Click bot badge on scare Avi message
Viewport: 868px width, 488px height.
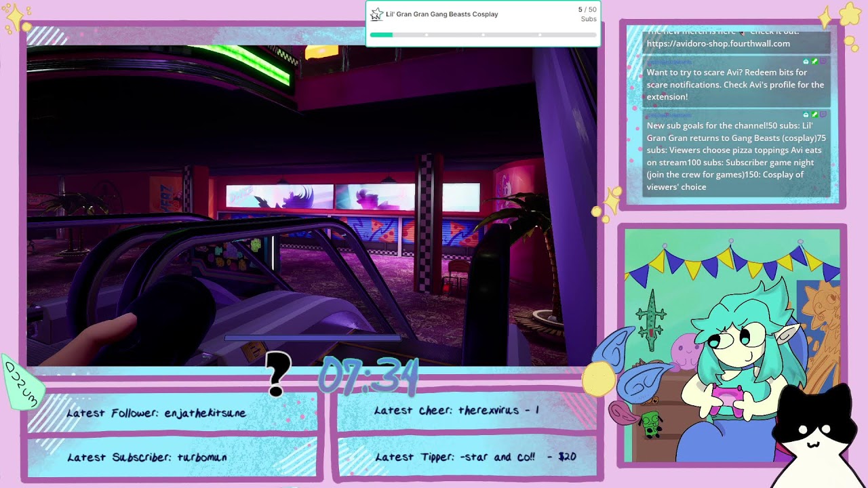point(806,62)
